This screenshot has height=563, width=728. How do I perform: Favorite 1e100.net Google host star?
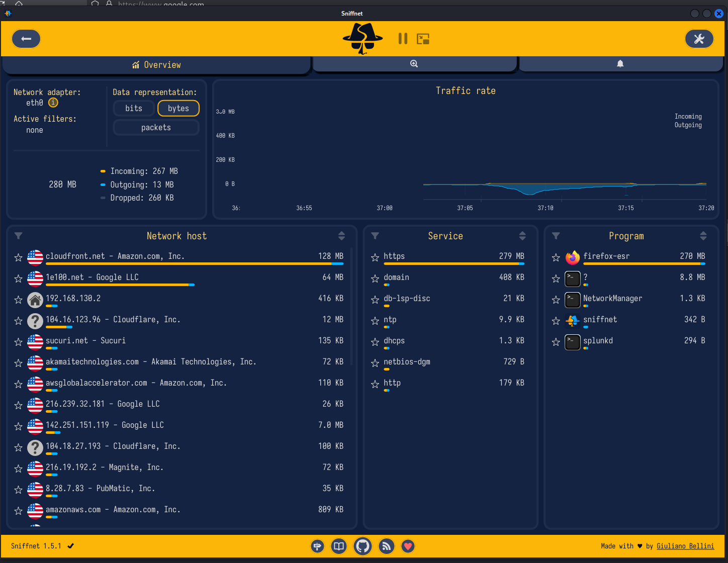[x=19, y=278]
